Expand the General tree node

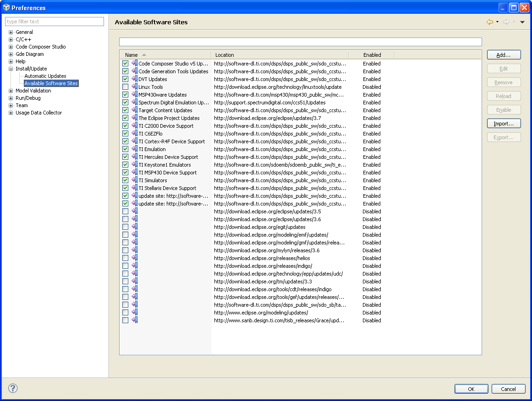tap(10, 32)
